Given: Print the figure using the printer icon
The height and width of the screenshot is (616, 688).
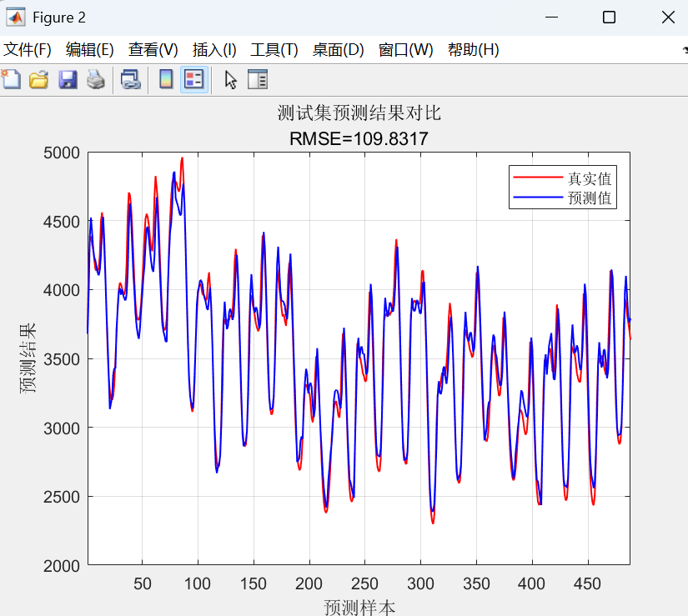Looking at the screenshot, I should click(96, 80).
